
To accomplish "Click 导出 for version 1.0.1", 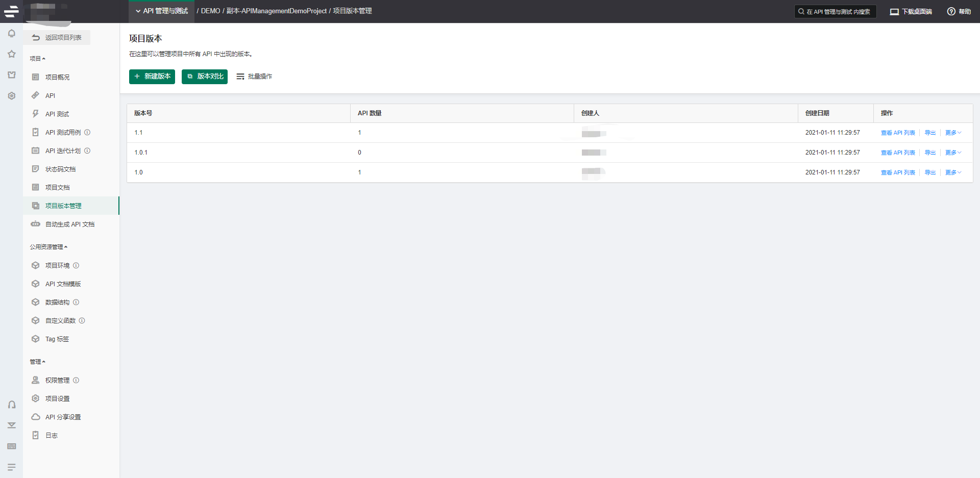I will coord(930,153).
